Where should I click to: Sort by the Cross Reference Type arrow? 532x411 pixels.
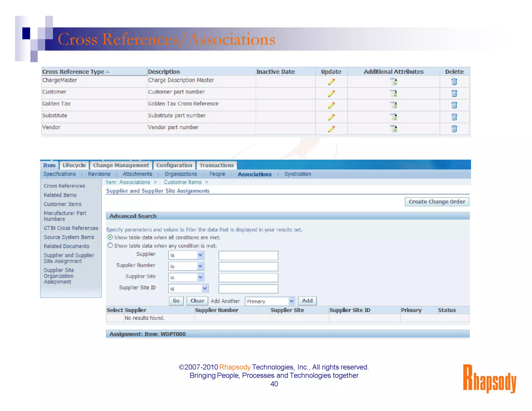click(x=108, y=72)
